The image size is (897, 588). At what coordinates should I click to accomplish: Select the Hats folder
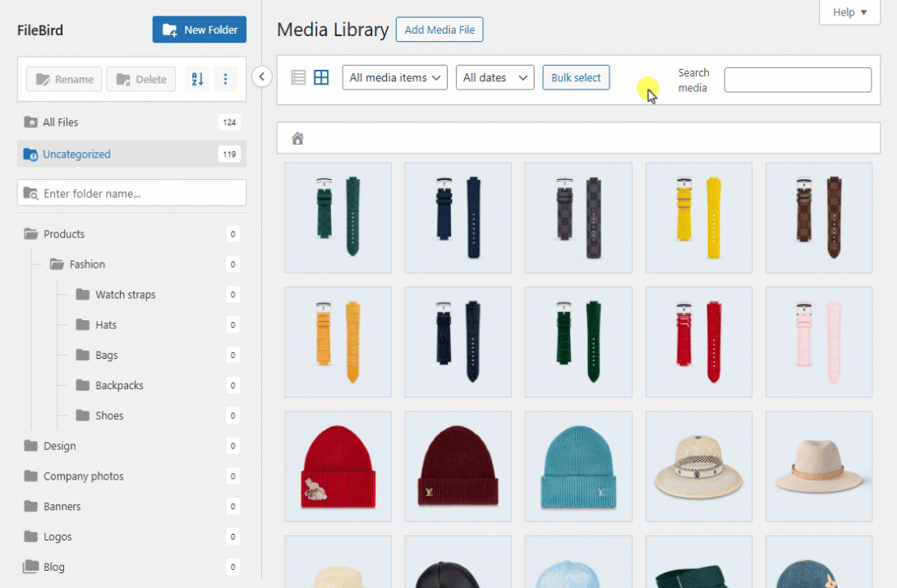point(158,325)
